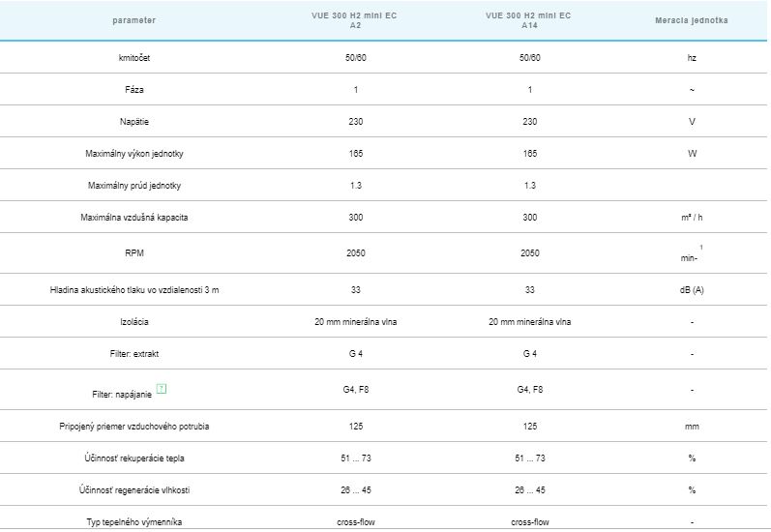Click the 'dB (A)' unit cell
The width and height of the screenshot is (771, 532).
[x=691, y=290]
